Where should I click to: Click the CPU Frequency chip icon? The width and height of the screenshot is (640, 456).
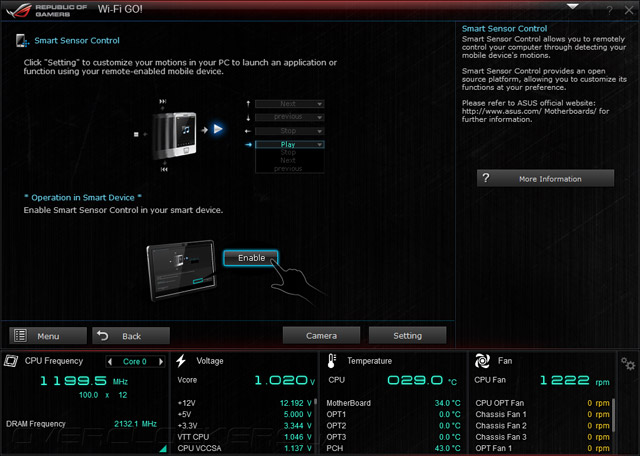[x=11, y=361]
